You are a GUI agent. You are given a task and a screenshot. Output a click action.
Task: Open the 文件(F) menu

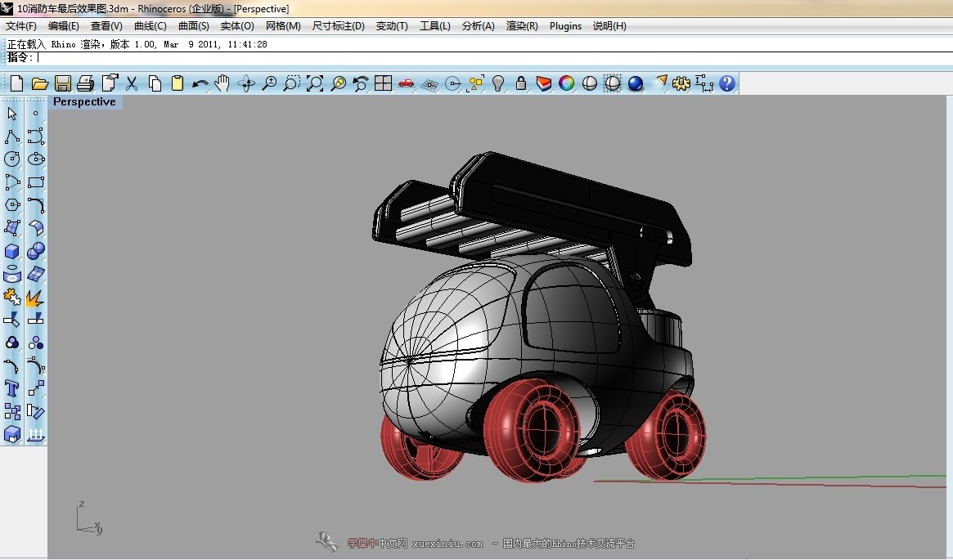coord(21,26)
